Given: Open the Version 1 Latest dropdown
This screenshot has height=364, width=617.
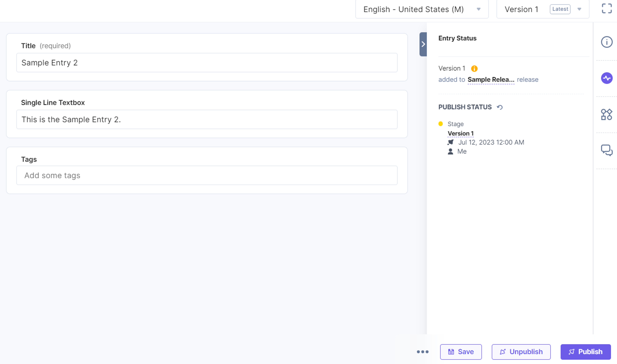Looking at the screenshot, I should click(x=543, y=9).
